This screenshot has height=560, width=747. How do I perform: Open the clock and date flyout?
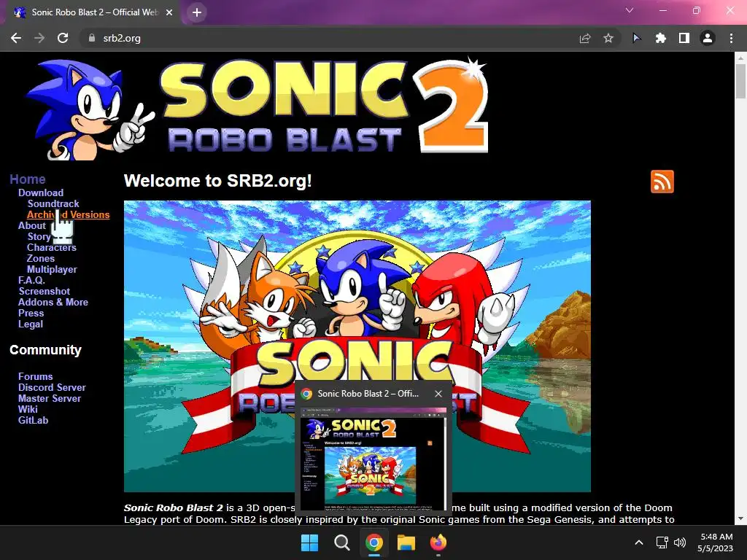click(716, 542)
